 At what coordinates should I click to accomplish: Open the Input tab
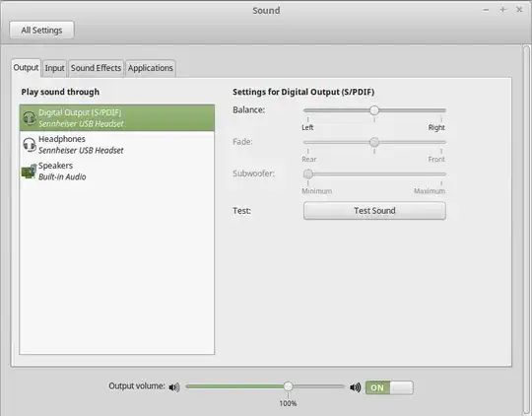(x=54, y=68)
